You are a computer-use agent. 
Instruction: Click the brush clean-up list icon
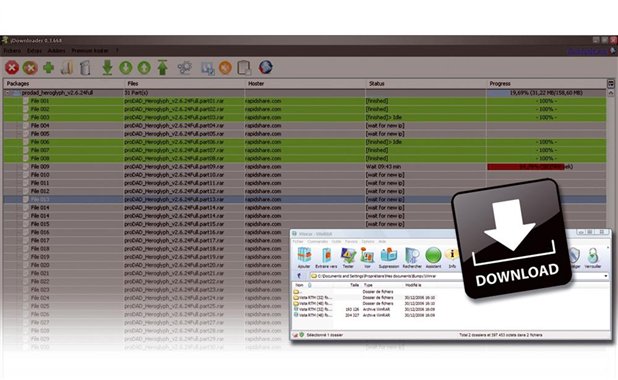[67, 68]
